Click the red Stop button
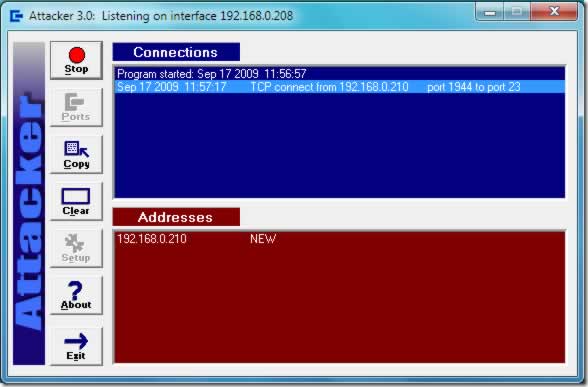Screen dimensions: 588x387 pos(76,60)
